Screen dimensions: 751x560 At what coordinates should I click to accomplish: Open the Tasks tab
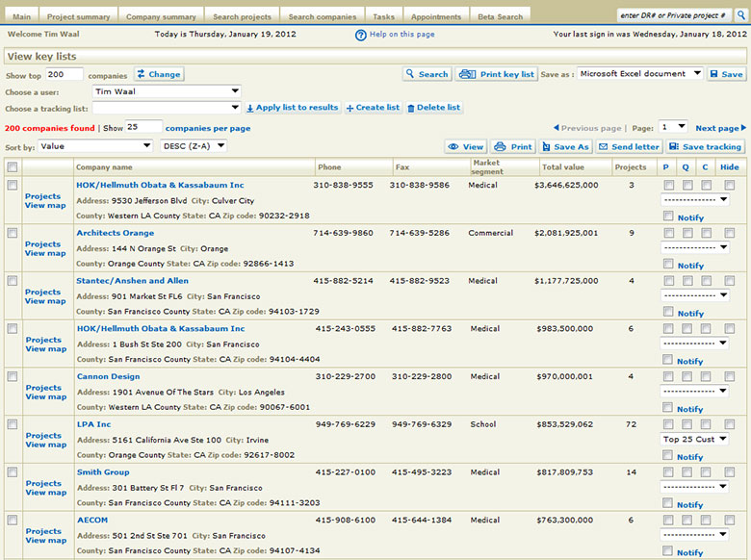coord(383,16)
